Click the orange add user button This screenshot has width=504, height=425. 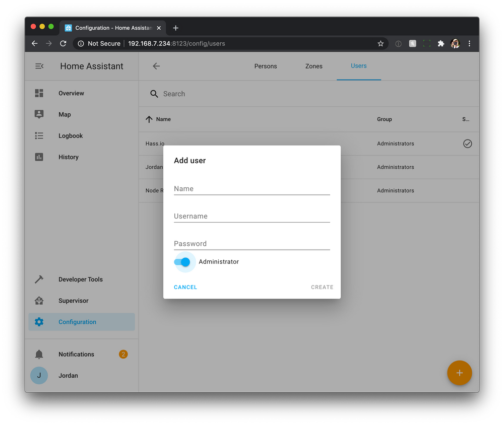coord(459,373)
